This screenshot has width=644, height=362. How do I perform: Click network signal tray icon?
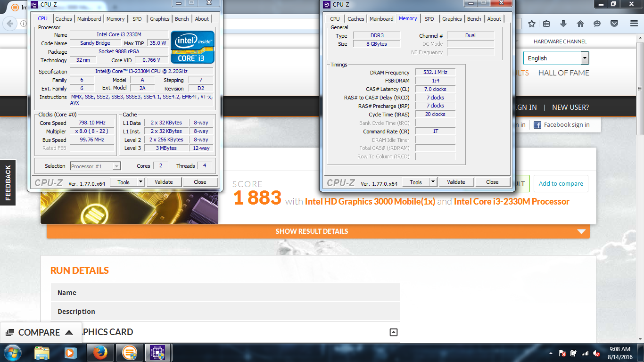pyautogui.click(x=585, y=353)
